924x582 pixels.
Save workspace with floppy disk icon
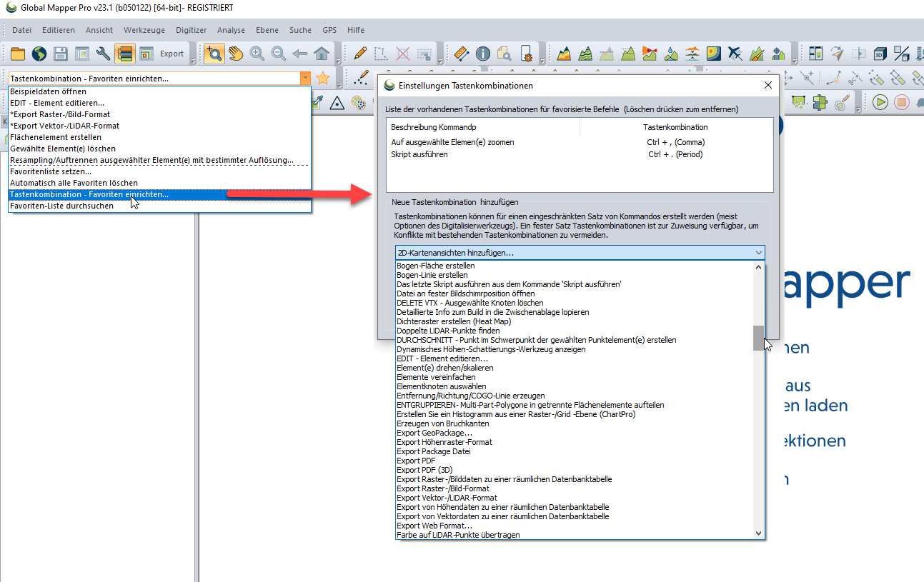point(61,54)
